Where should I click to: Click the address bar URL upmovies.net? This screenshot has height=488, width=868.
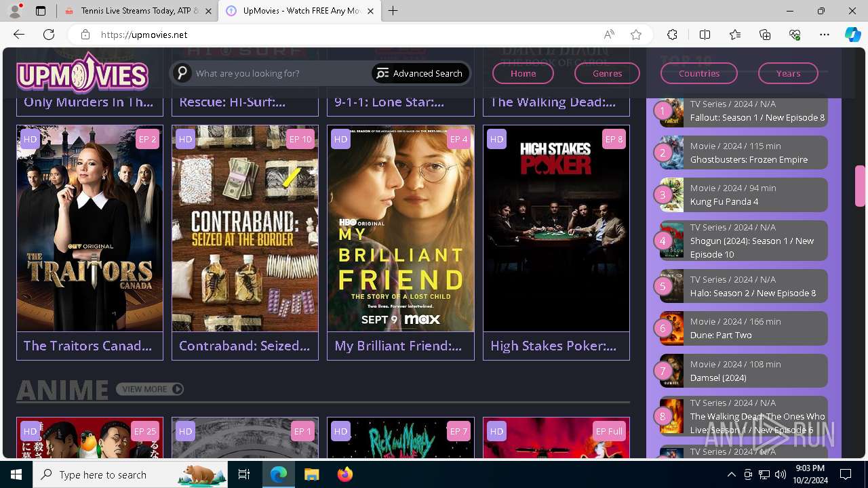tap(144, 35)
